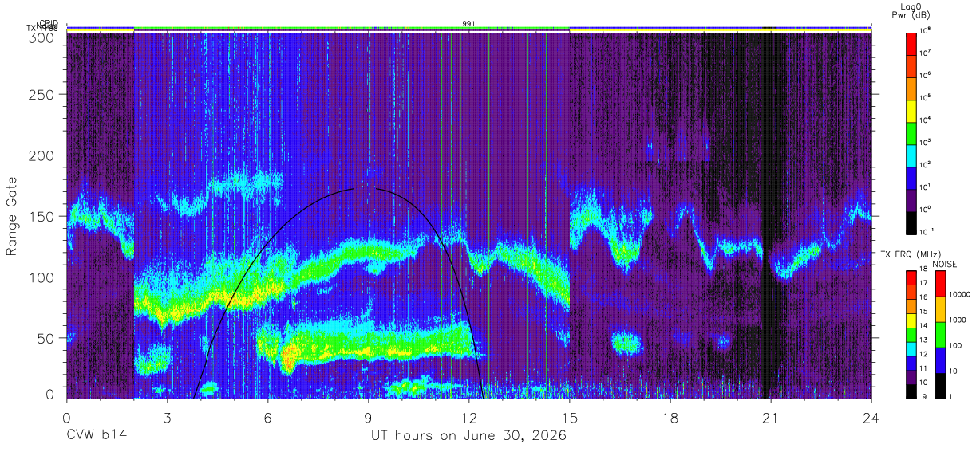The width and height of the screenshot is (980, 452).
Task: Click the Range Gate tick label '250'
Action: pyautogui.click(x=42, y=95)
